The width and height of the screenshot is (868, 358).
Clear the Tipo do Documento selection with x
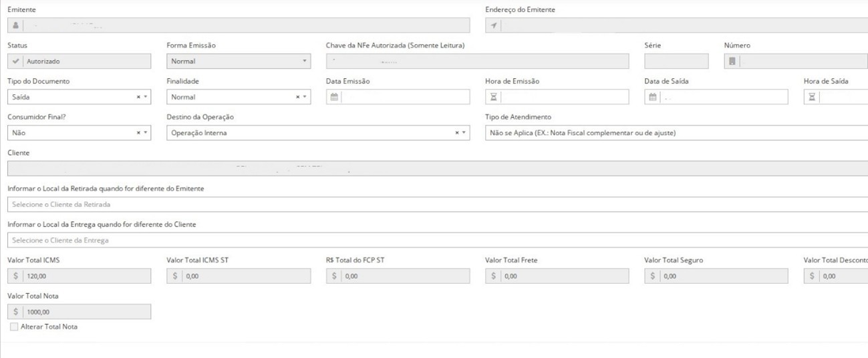pyautogui.click(x=138, y=97)
